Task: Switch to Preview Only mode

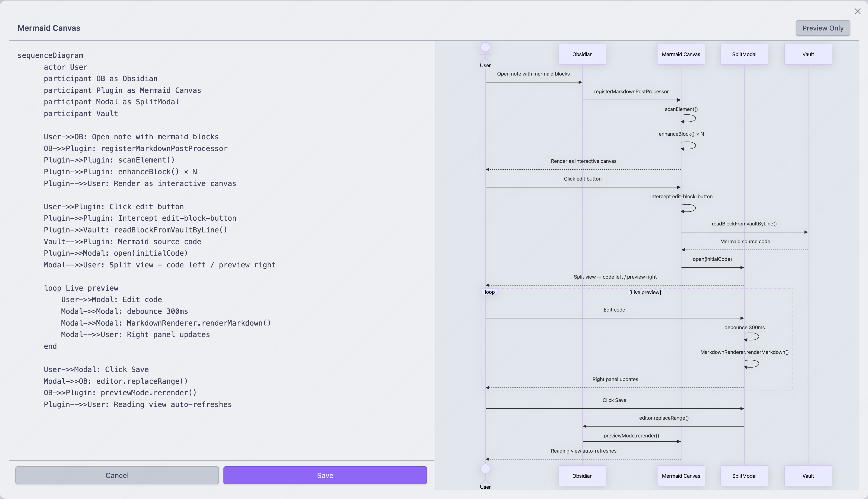Action: [x=823, y=28]
